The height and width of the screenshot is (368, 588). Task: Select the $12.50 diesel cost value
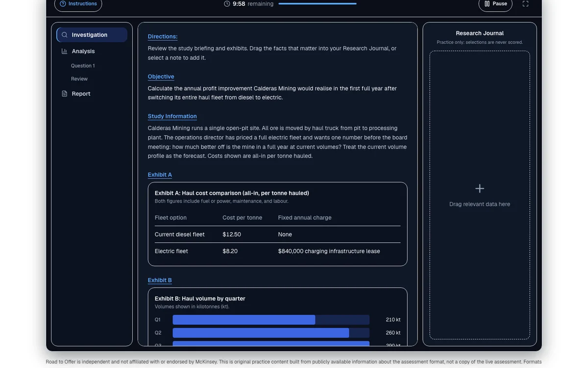232,235
